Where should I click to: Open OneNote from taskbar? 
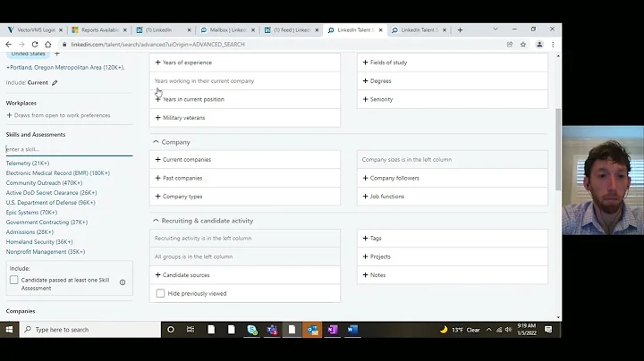click(x=332, y=330)
